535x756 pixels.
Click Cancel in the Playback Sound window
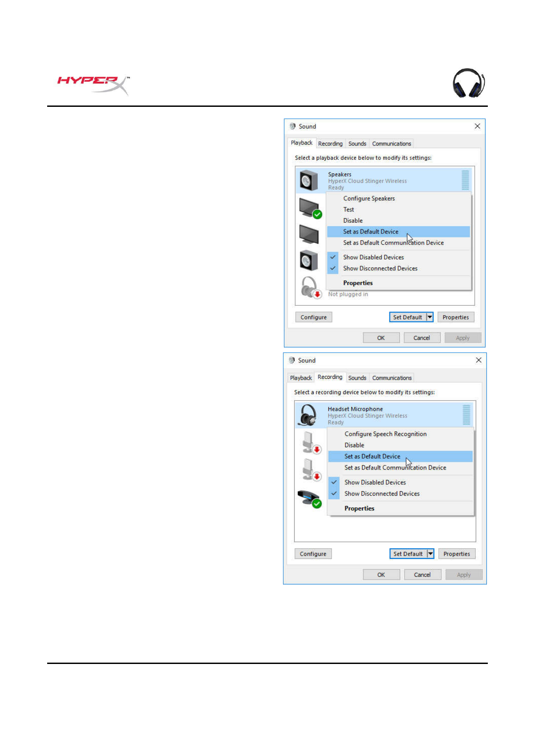click(421, 338)
